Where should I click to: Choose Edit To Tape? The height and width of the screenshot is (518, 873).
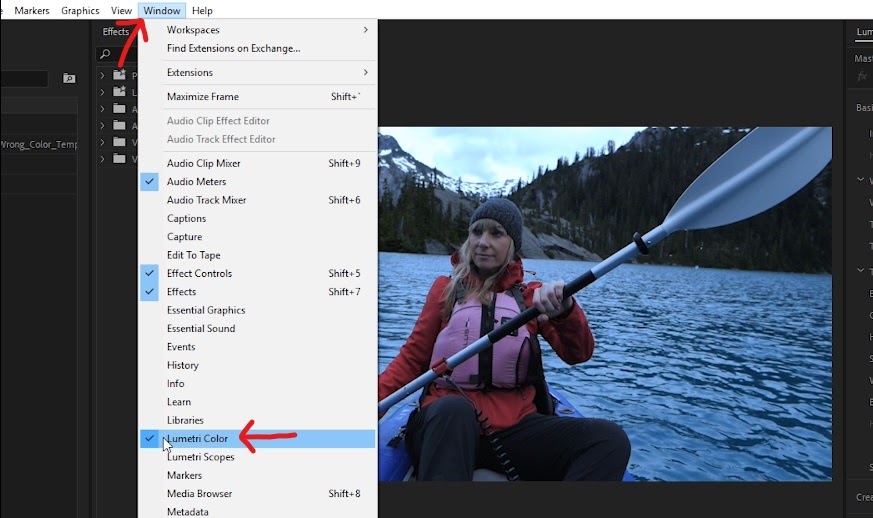click(x=258, y=255)
